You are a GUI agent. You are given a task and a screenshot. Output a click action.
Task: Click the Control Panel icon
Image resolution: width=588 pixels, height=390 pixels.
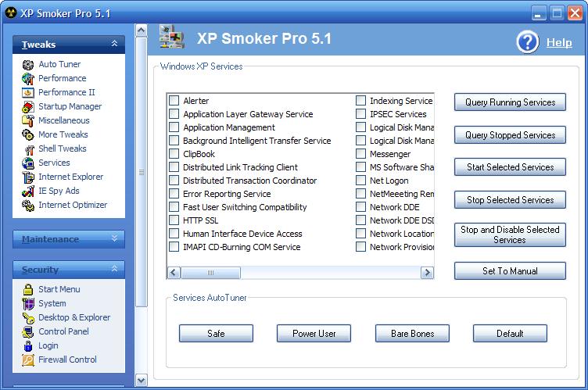27,331
